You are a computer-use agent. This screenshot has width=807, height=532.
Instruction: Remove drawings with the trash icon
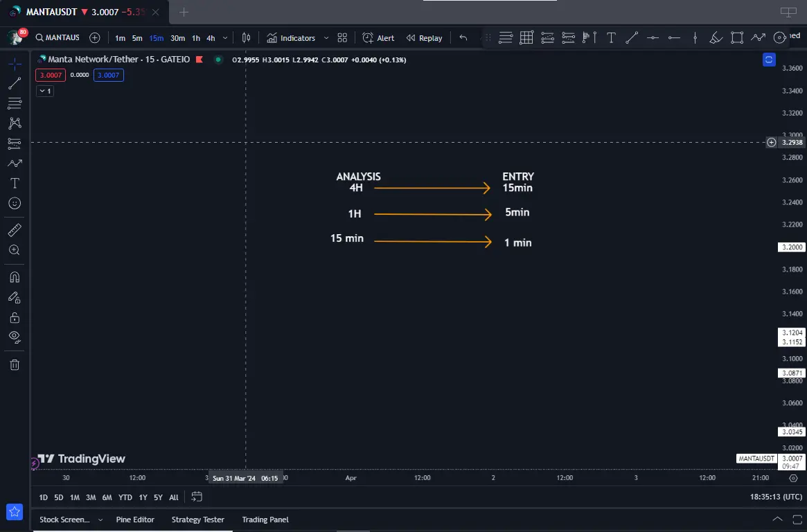point(15,365)
